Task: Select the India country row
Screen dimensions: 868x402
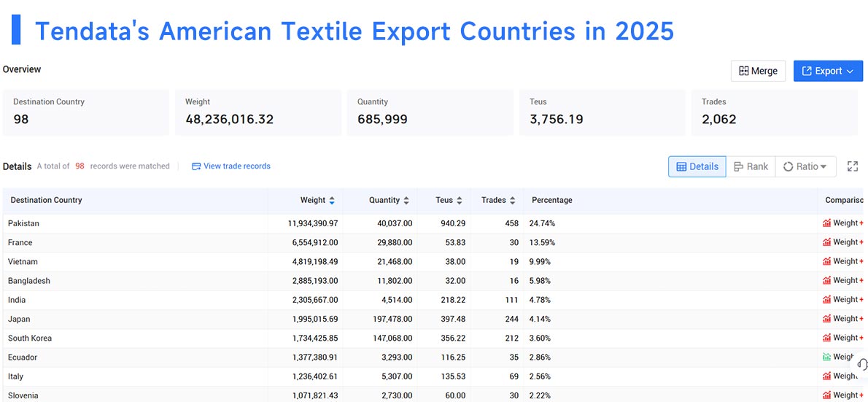Action: [x=433, y=300]
